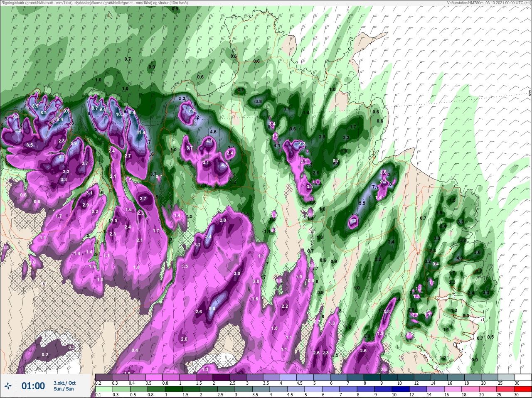Click the 4.6 precipitation value on the map
The height and width of the screenshot is (398, 532).
tap(213, 132)
